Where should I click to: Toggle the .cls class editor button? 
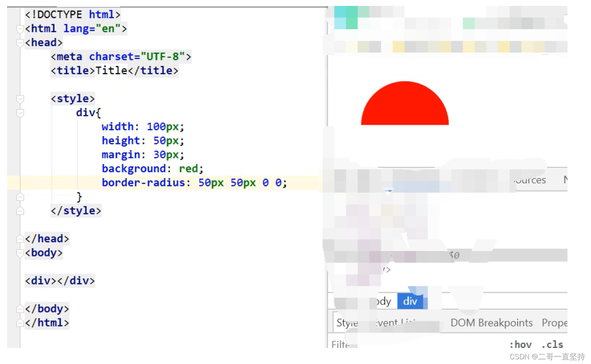(552, 344)
